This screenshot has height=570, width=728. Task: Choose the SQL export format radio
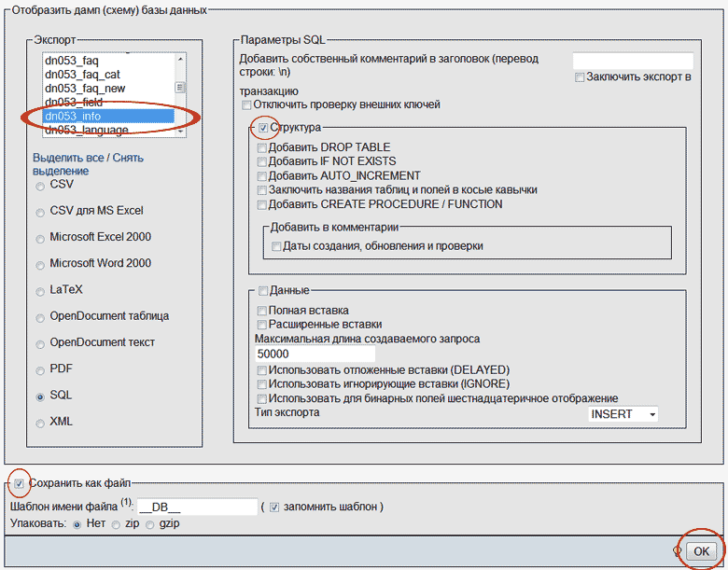point(39,396)
